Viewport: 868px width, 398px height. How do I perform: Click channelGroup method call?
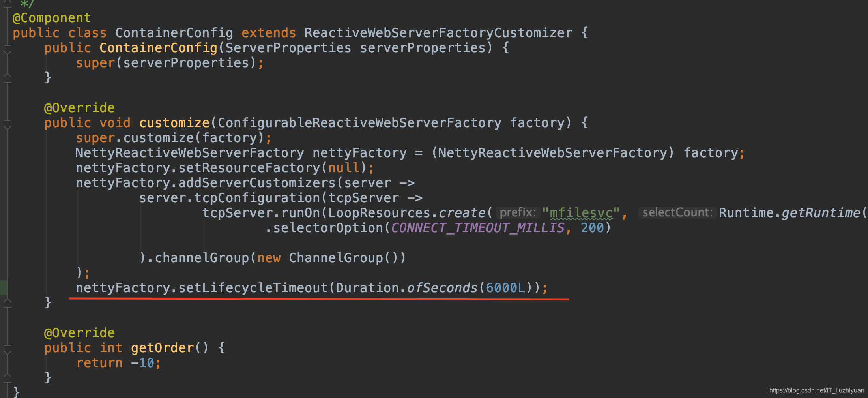tap(202, 258)
